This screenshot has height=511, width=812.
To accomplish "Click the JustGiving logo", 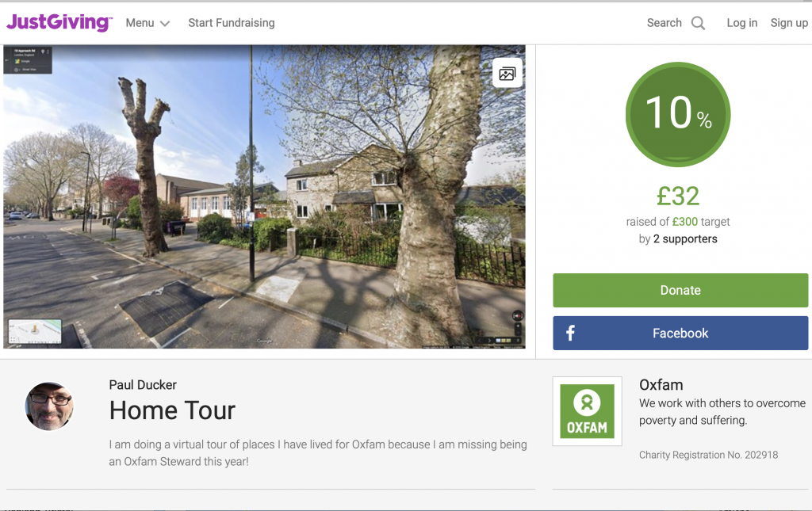I will pos(59,23).
